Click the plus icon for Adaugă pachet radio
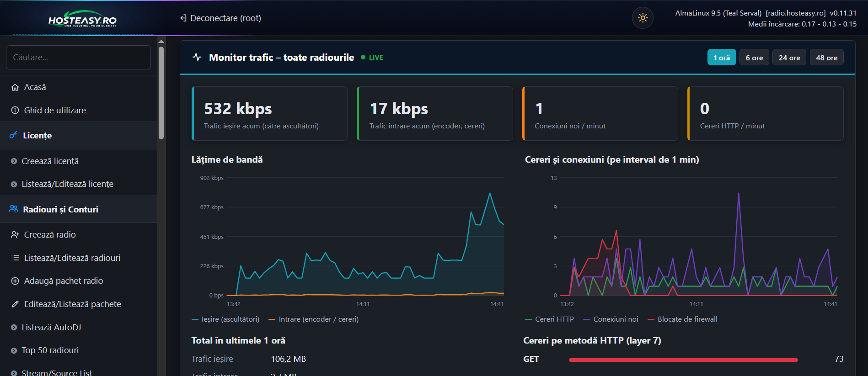This screenshot has height=376, width=868. click(15, 281)
